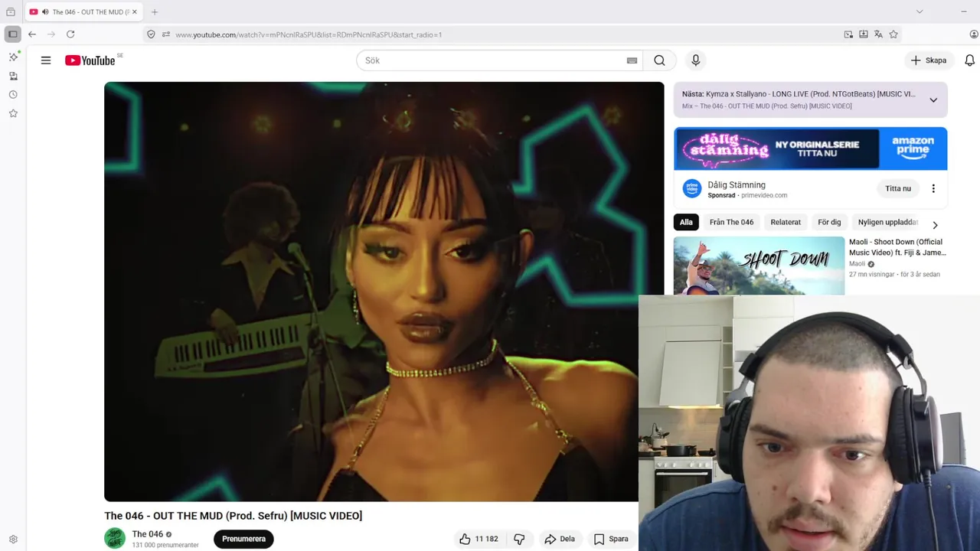Expand the tab list chevron in the title bar
Image resolution: width=980 pixels, height=551 pixels.
920,11
